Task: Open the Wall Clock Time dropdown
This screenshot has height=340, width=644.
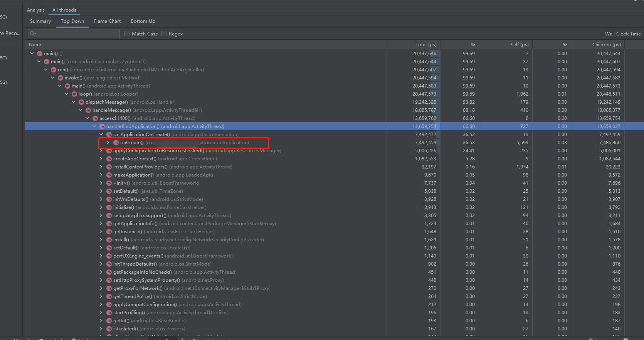Action: pos(623,34)
